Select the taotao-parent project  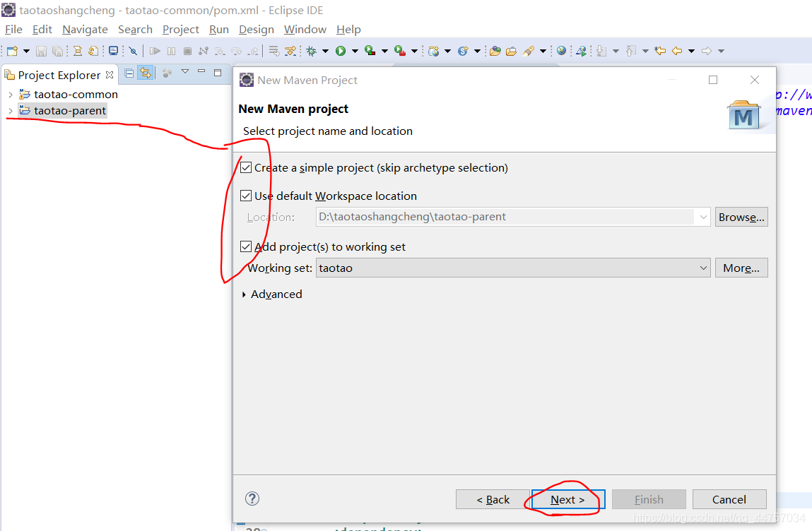click(x=70, y=111)
